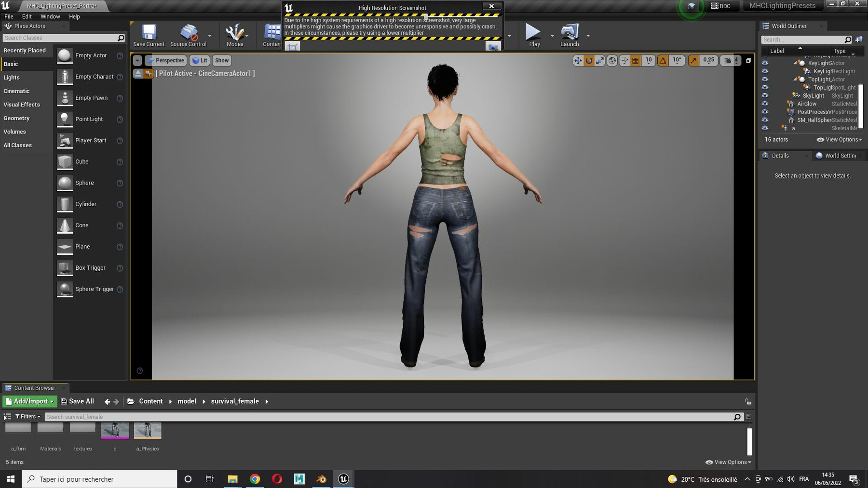Viewport: 868px width, 488px height.
Task: Click the Cone actor icon
Action: pos(65,225)
